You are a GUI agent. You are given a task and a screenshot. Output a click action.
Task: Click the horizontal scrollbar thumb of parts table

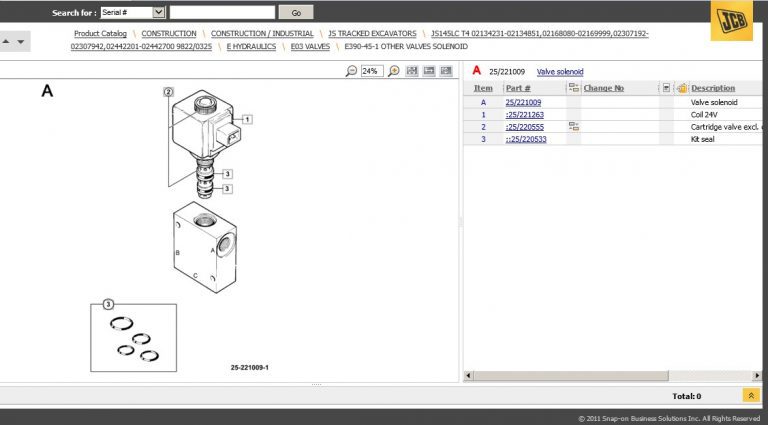(x=571, y=376)
